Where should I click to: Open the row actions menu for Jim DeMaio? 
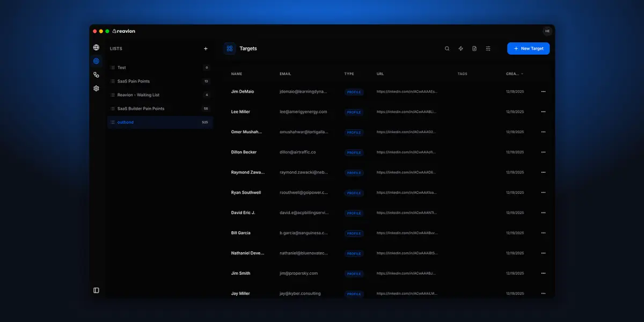tap(543, 91)
